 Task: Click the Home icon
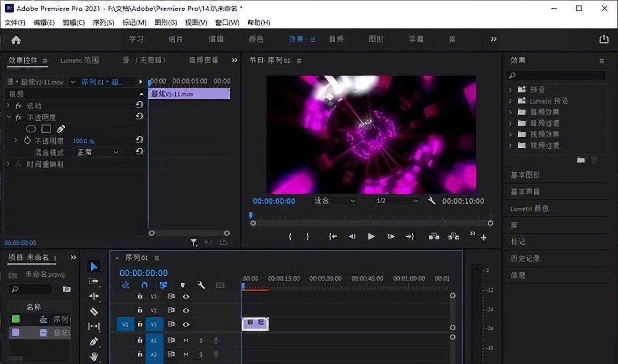click(x=16, y=40)
